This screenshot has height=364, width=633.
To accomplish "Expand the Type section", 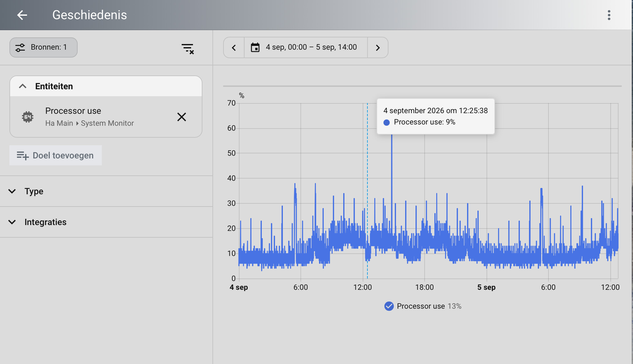I will (106, 191).
